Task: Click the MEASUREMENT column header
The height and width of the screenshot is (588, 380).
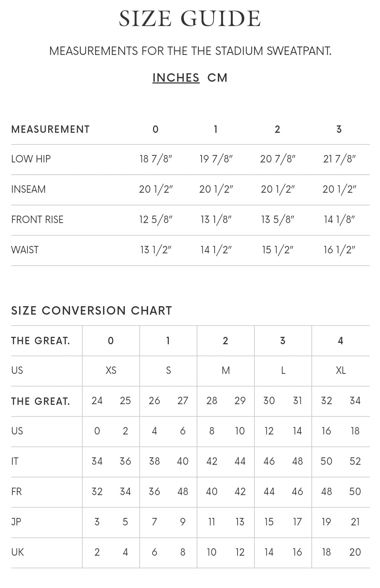Action: tap(50, 129)
